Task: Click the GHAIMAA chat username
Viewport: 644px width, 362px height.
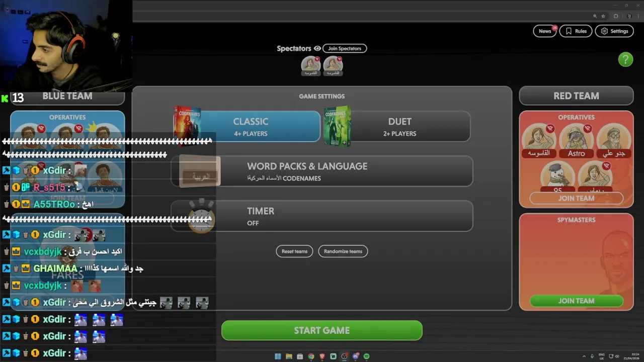Action: [x=55, y=268]
